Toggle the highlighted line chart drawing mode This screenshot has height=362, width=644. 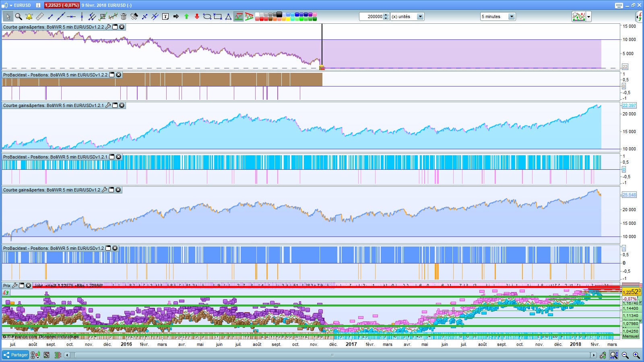239,16
